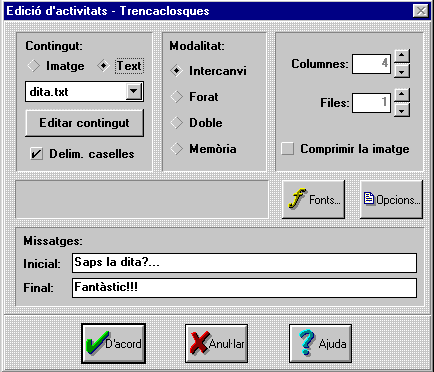Screen dimensions: 434x372
Task: Increase the Files value with up arrow
Action: point(402,94)
